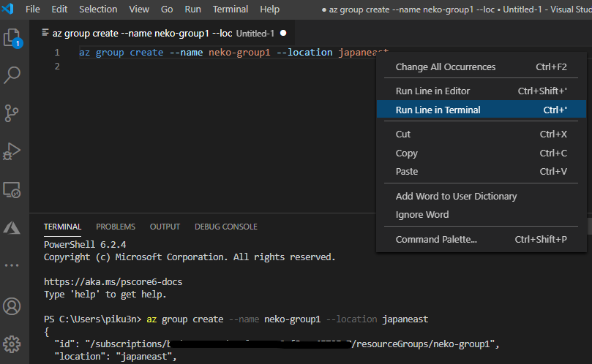This screenshot has width=592, height=364.
Task: Click '--location' in editor line 1
Action: 304,52
